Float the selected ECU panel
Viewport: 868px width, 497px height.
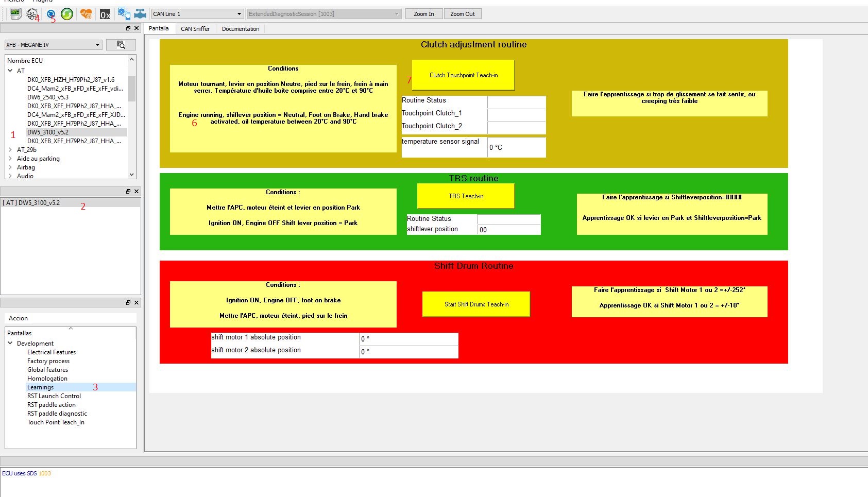click(128, 191)
